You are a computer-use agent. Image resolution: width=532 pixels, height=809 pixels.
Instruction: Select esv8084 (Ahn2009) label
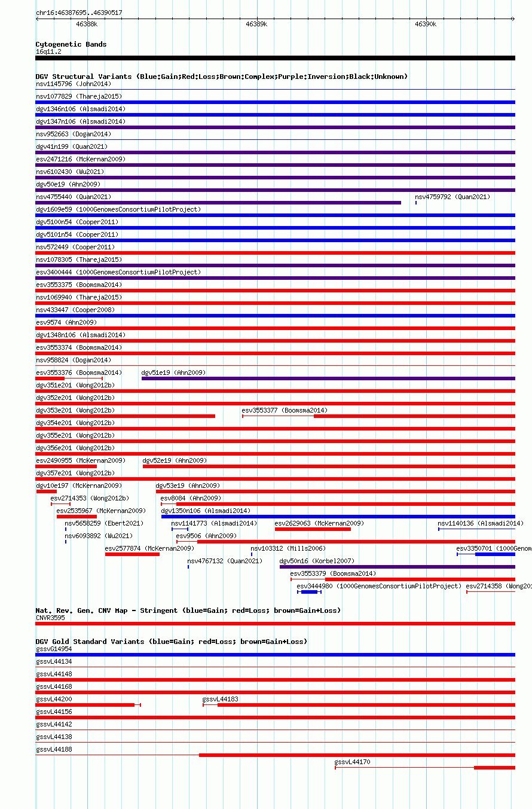(191, 498)
